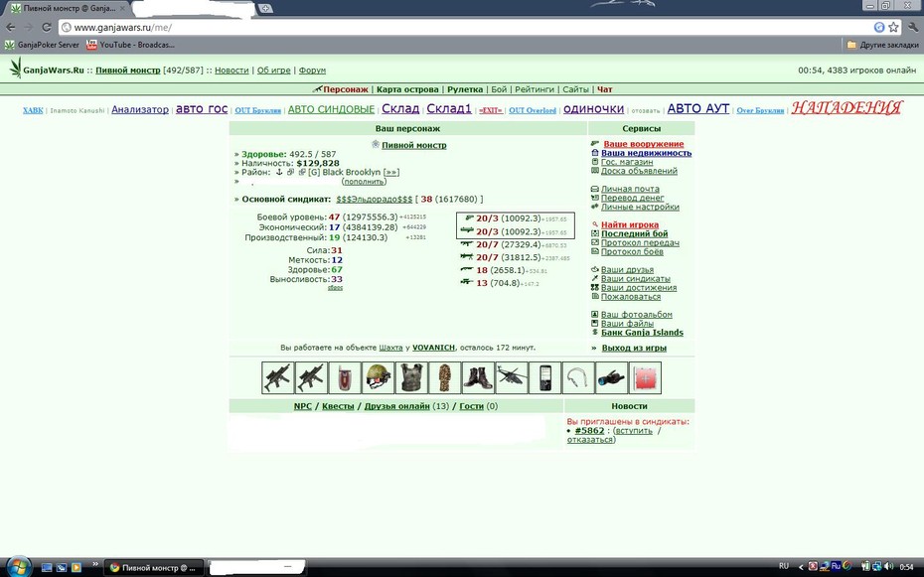Bookmark page with the star icon
The width and height of the screenshot is (924, 577).
point(893,27)
